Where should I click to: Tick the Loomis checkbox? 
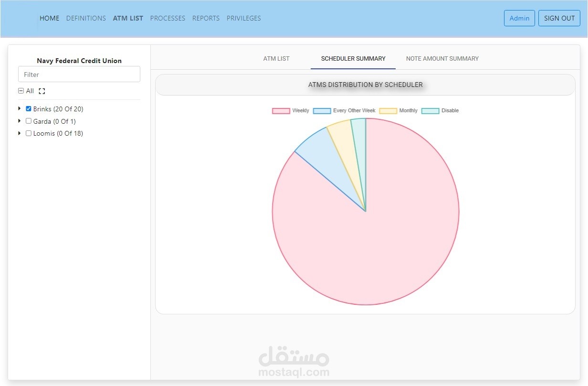[28, 133]
